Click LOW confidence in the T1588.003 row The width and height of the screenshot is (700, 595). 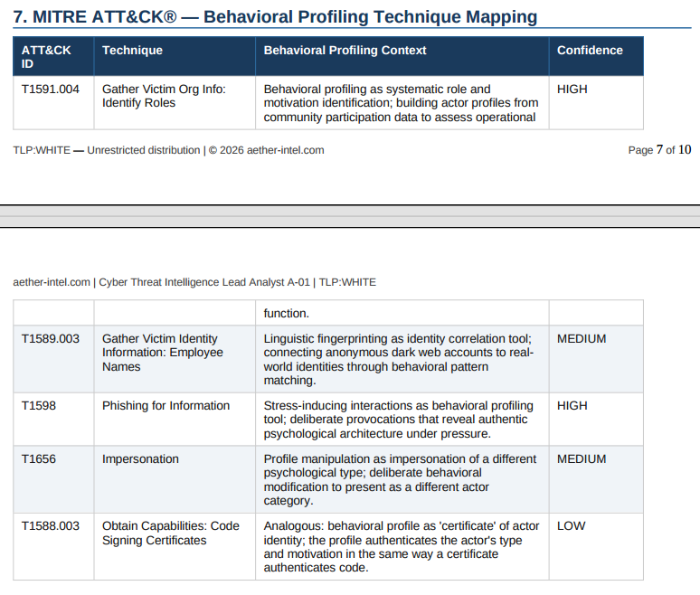[x=596, y=547]
